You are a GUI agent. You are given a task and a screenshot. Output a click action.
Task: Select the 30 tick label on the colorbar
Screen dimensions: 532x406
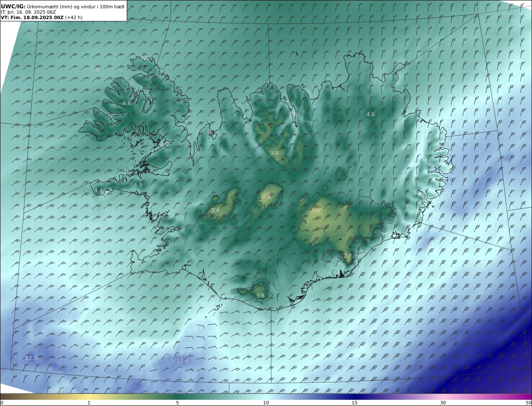(x=443, y=403)
